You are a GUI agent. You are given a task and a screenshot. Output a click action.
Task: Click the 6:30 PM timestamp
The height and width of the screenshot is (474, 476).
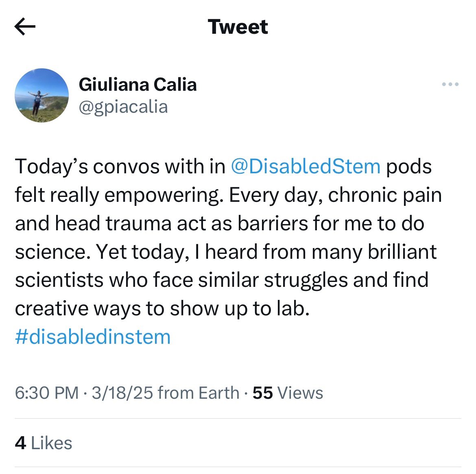[46, 393]
